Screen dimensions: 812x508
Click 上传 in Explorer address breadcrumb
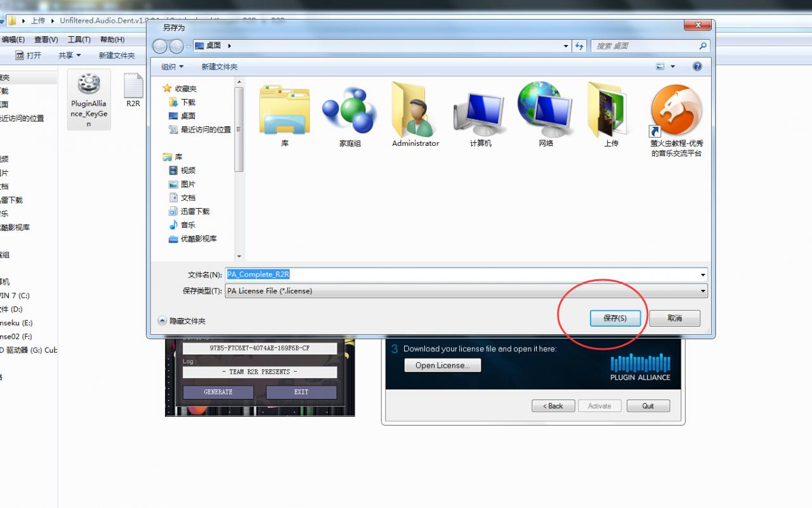[38, 20]
